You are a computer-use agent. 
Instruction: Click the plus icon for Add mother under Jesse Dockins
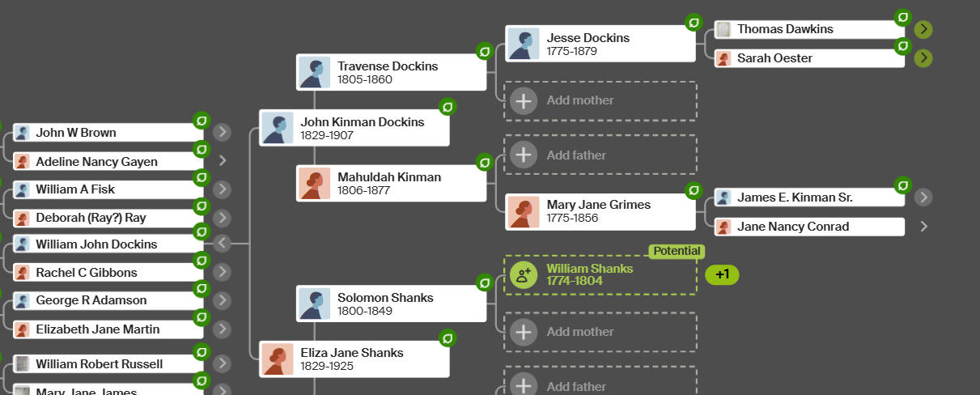524,100
